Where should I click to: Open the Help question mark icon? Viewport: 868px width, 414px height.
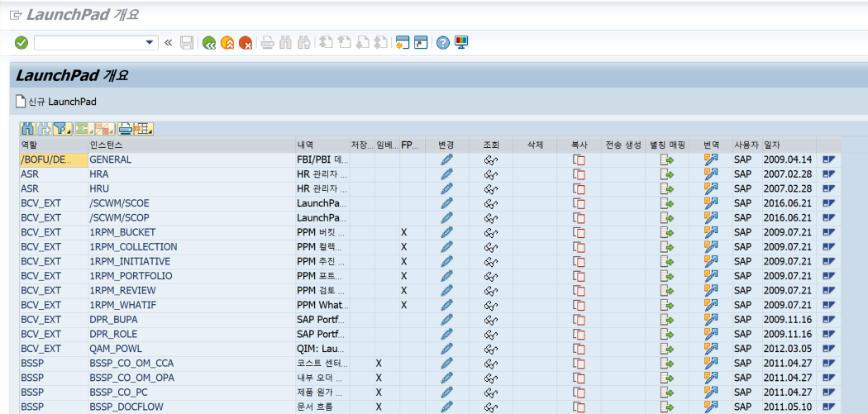[442, 43]
